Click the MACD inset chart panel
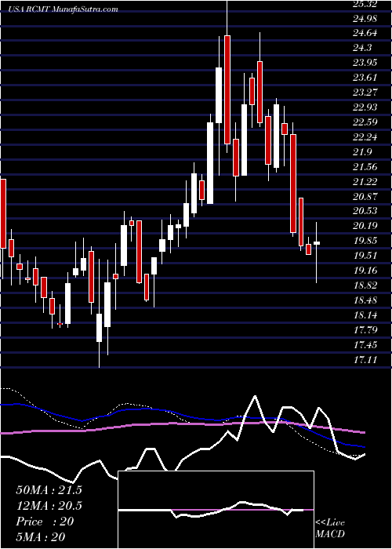This screenshot has width=392, height=549. (x=216, y=510)
